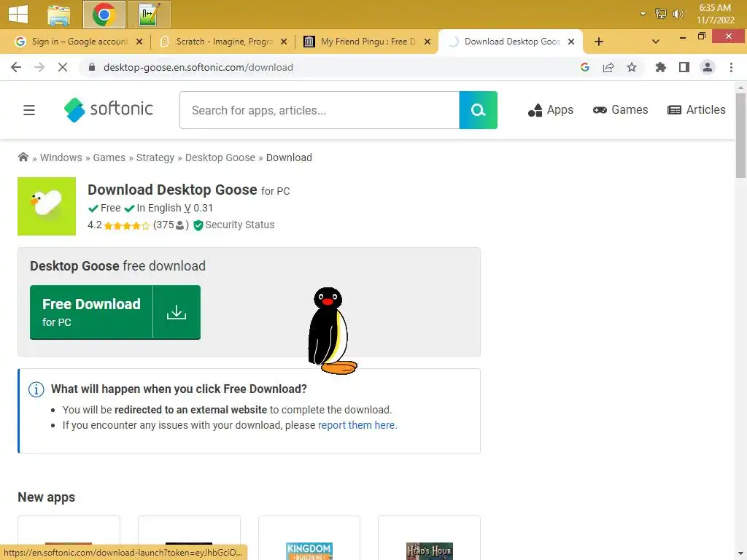Stop loading the page
The image size is (747, 560).
click(x=63, y=67)
